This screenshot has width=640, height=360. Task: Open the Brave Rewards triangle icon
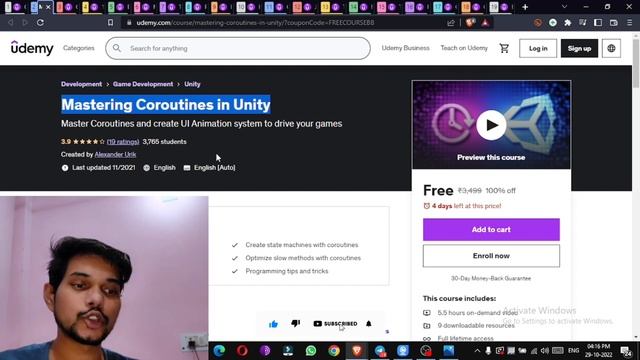485,22
